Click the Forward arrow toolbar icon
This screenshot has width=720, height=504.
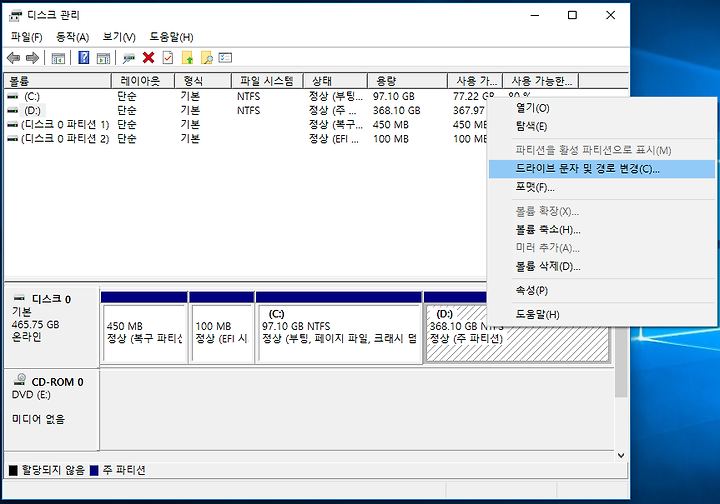point(32,58)
